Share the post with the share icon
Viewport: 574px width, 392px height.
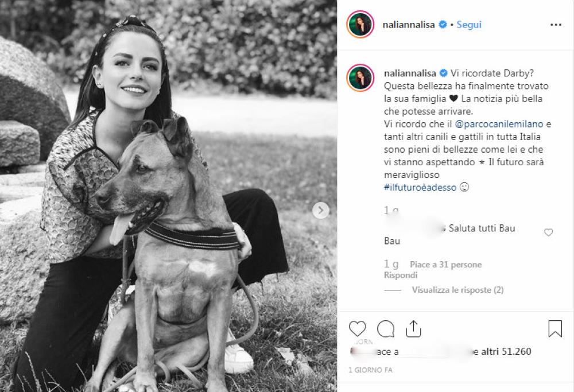pos(413,329)
